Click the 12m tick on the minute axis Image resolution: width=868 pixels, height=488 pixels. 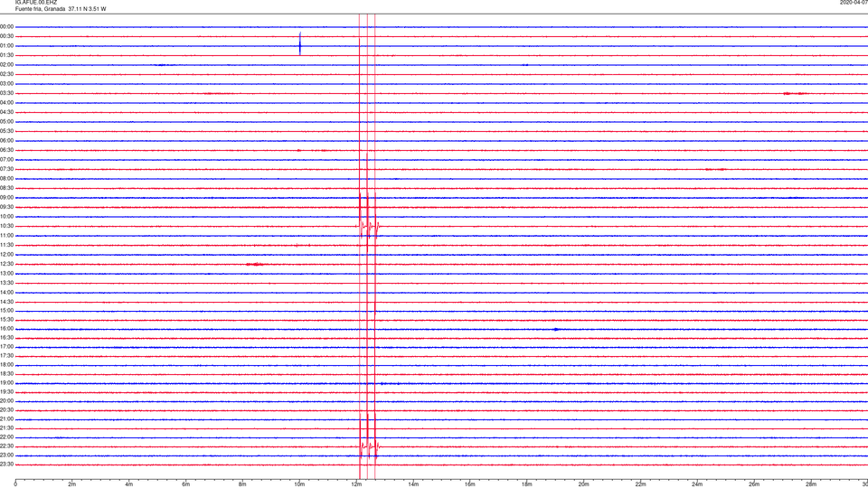[x=356, y=484]
